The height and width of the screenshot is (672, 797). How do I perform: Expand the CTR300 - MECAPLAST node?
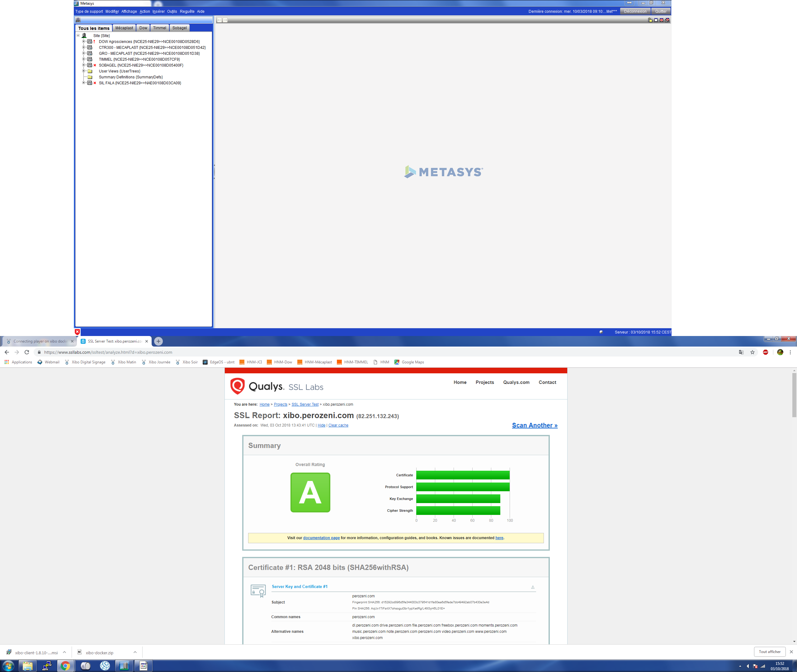pos(84,47)
